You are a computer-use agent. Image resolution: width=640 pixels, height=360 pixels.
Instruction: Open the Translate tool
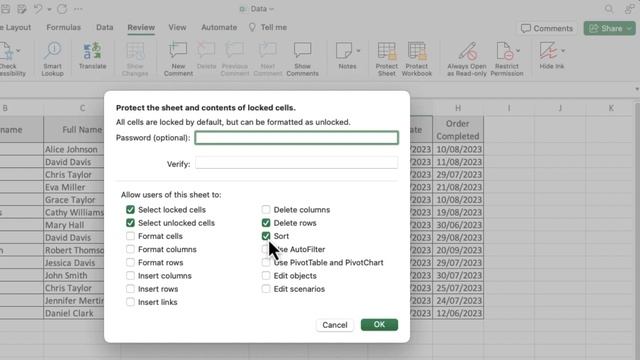coord(92,55)
